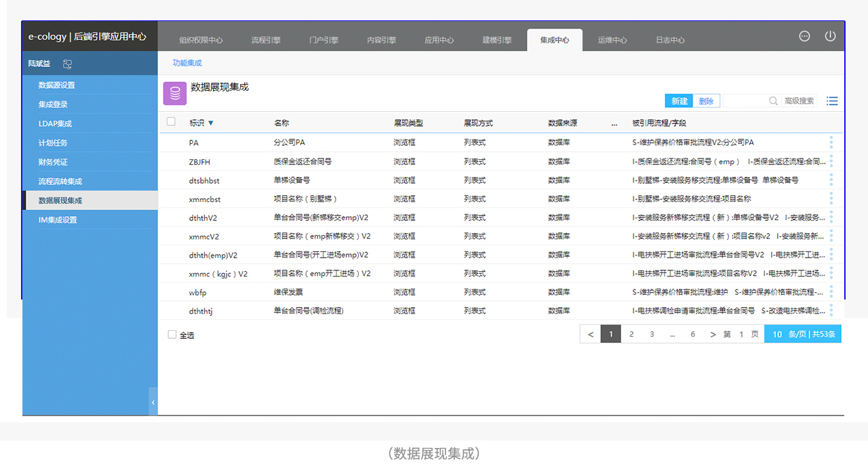The height and width of the screenshot is (469, 868).
Task: Tick the 全选 checkbox at bottom
Action: click(172, 334)
